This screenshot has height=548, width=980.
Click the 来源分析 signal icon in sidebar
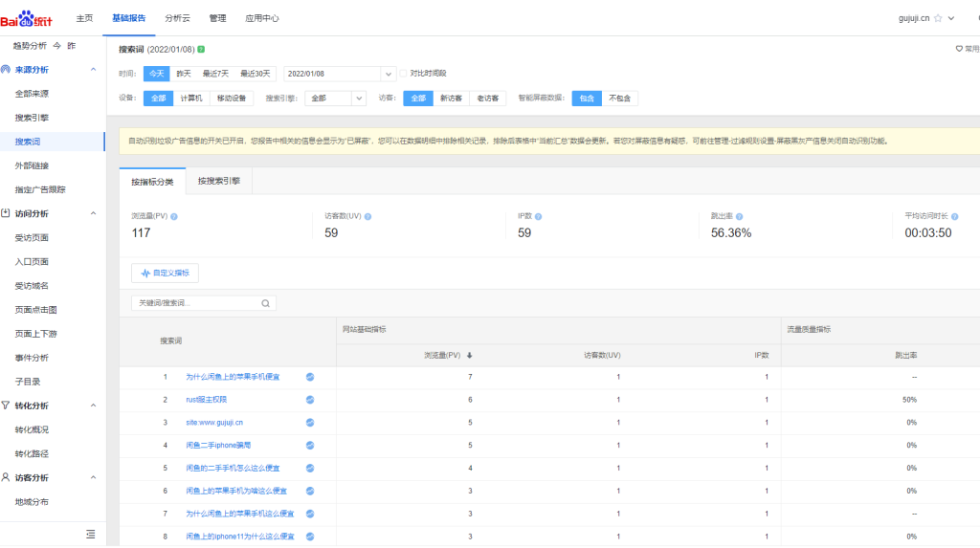(x=6, y=70)
